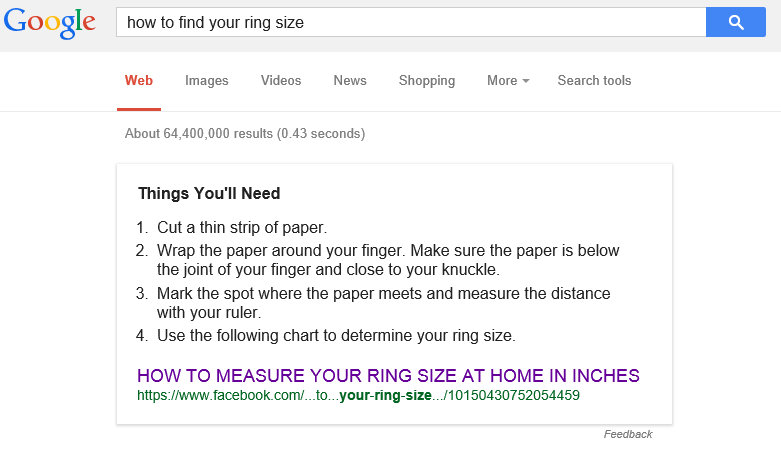781x451 pixels.
Task: Click step 3 about marking the spot
Action: tap(383, 303)
